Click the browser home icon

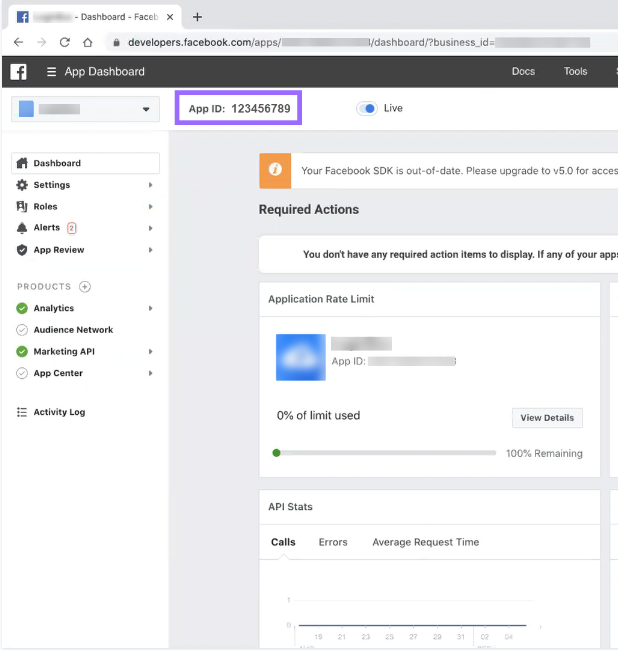pyautogui.click(x=88, y=42)
